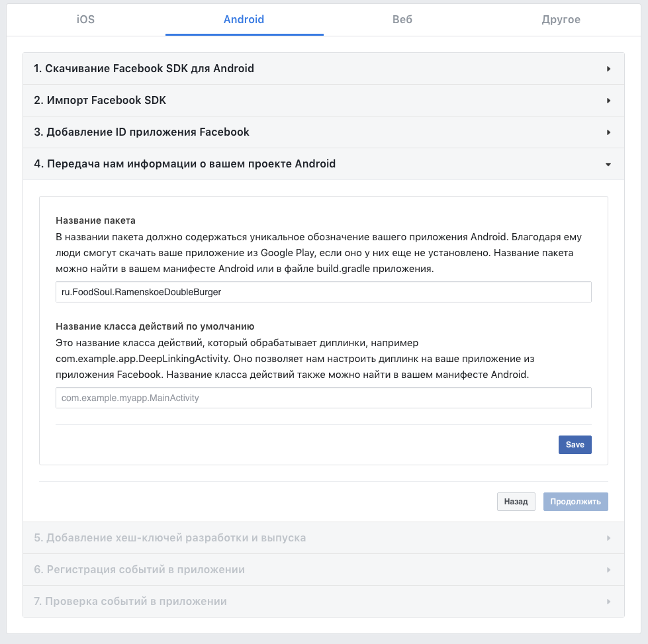Click the arrow beside step 5 хеш-ключей
Screen dimensions: 648x644
608,538
